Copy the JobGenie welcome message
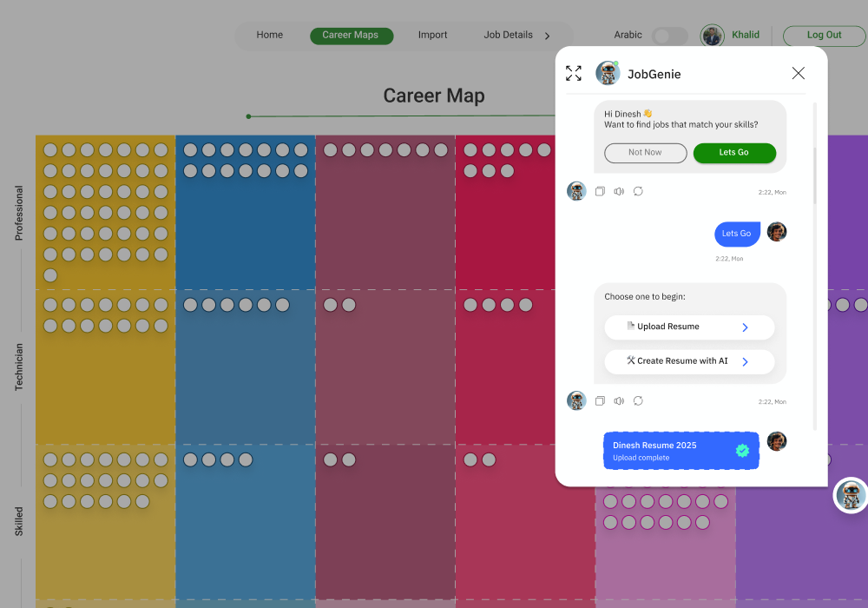Image resolution: width=868 pixels, height=608 pixels. tap(600, 191)
